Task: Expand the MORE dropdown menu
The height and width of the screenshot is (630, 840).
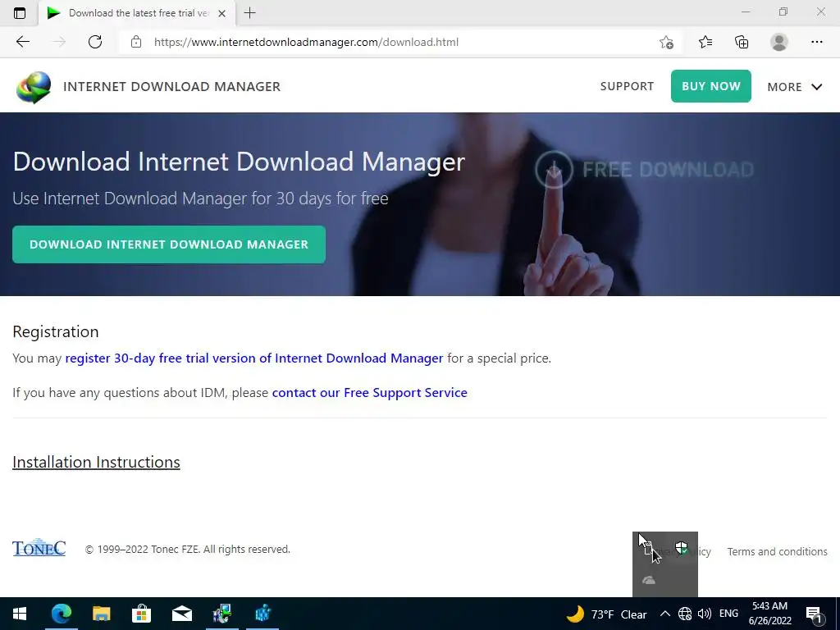Action: pos(794,87)
